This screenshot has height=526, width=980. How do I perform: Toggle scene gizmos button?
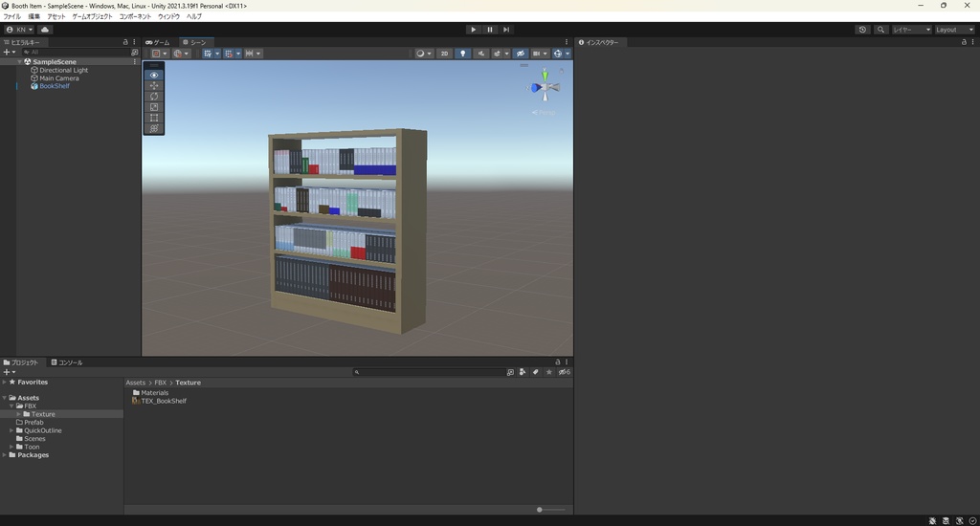(558, 54)
